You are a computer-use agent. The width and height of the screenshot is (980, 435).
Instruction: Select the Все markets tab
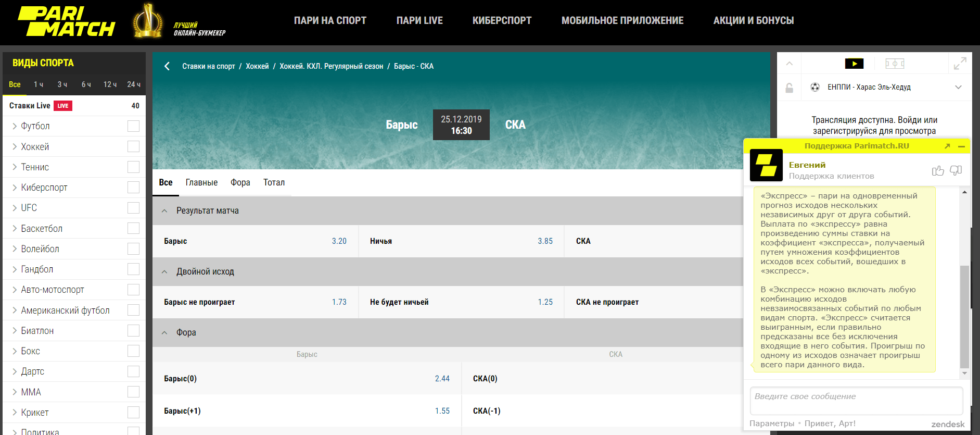[166, 182]
